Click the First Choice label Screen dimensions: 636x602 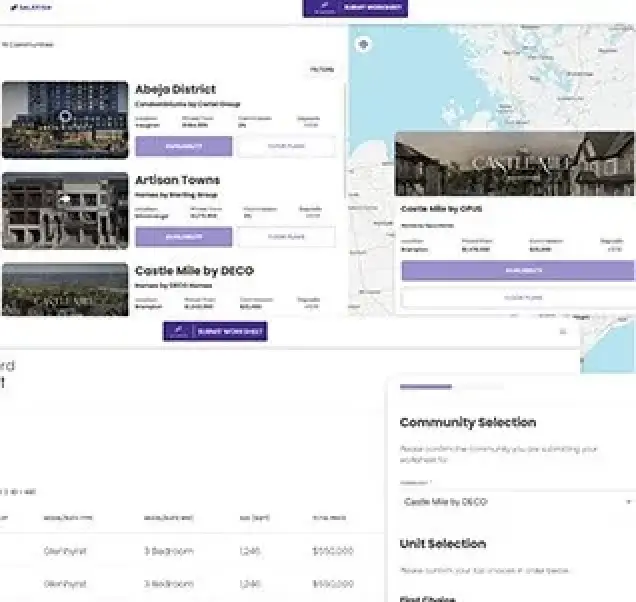click(x=427, y=599)
